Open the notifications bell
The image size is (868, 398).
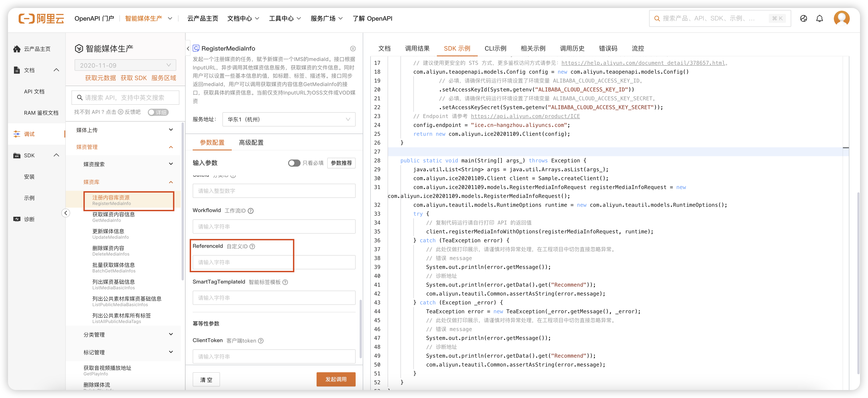coord(819,18)
